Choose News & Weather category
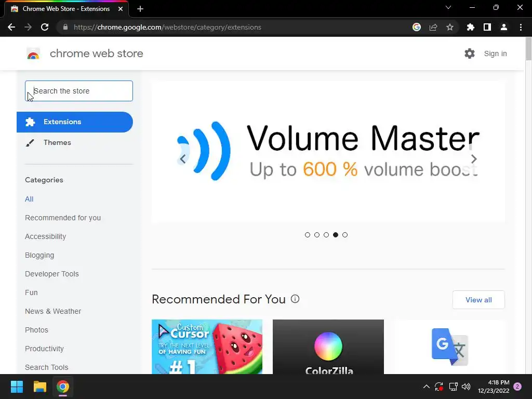Screen dimensions: 532x399 [x=53, y=311]
